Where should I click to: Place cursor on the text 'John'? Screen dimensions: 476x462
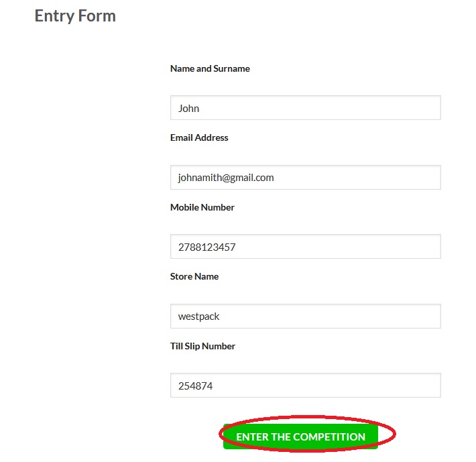[189, 108]
